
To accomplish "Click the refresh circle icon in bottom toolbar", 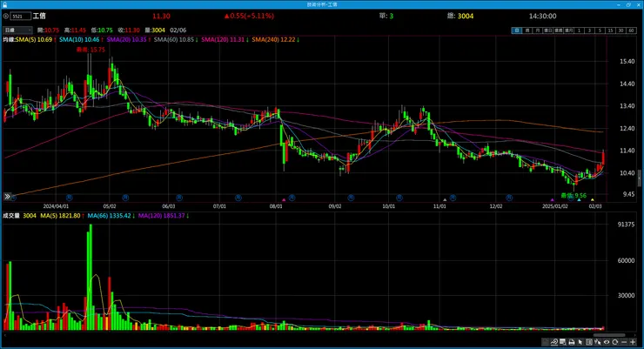I will (x=614, y=342).
